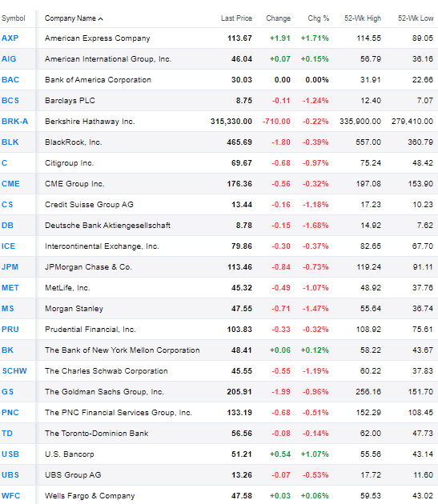Viewport: 438px width, 504px height.
Task: Open the BCS symbol link
Action: click(x=10, y=101)
